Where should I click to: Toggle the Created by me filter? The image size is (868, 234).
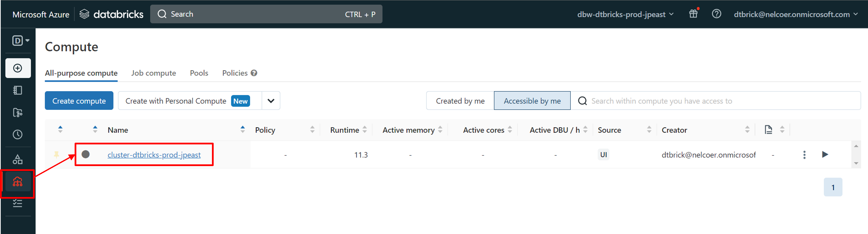[x=460, y=101]
